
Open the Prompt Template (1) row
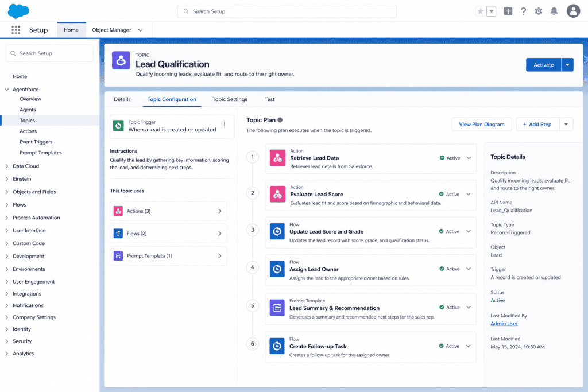coord(168,256)
